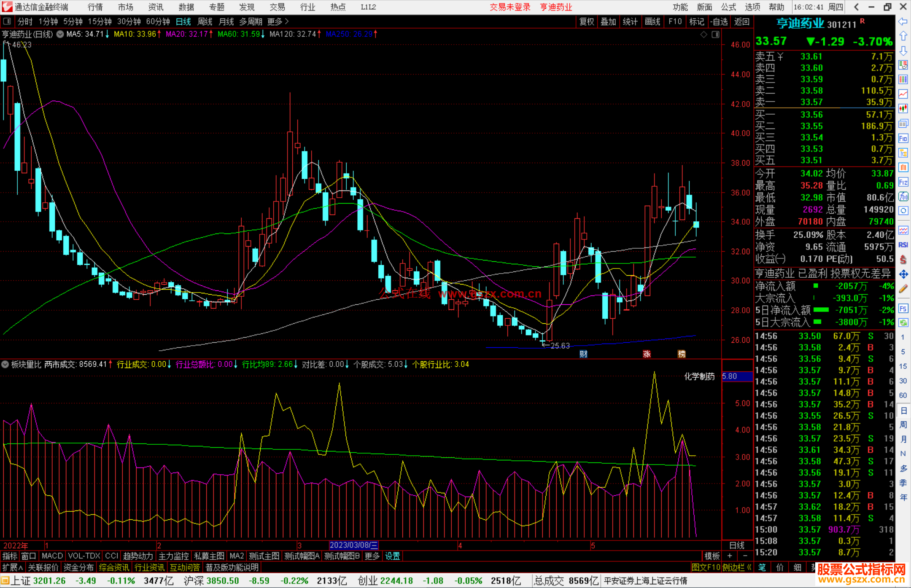Click the green refresh icon in sidebar
Viewport: 911px width, 588px height.
click(x=903, y=323)
